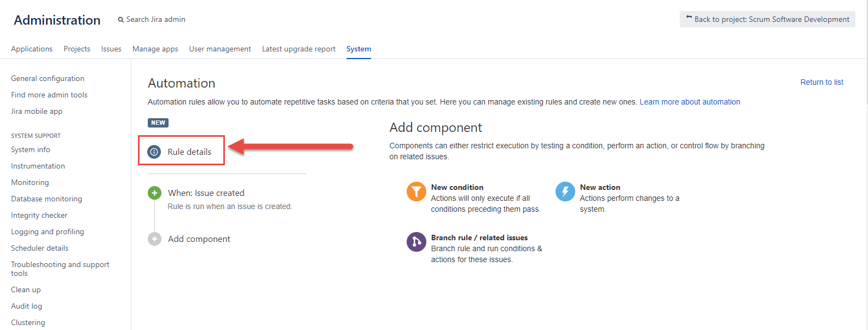Image resolution: width=868 pixels, height=330 pixels.
Task: Click the Rule details info icon
Action: (x=154, y=152)
